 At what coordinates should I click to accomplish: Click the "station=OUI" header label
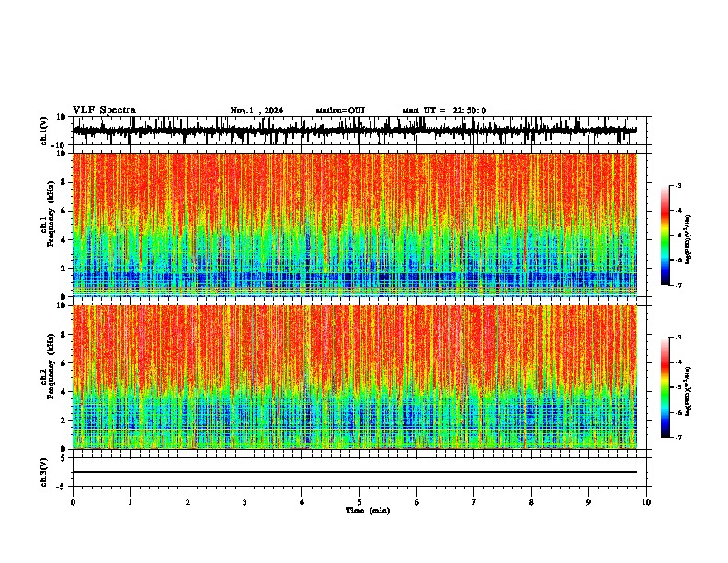(340, 110)
